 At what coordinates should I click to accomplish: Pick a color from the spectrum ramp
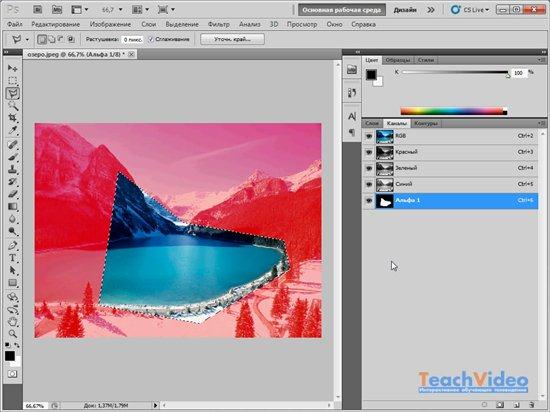[453, 111]
